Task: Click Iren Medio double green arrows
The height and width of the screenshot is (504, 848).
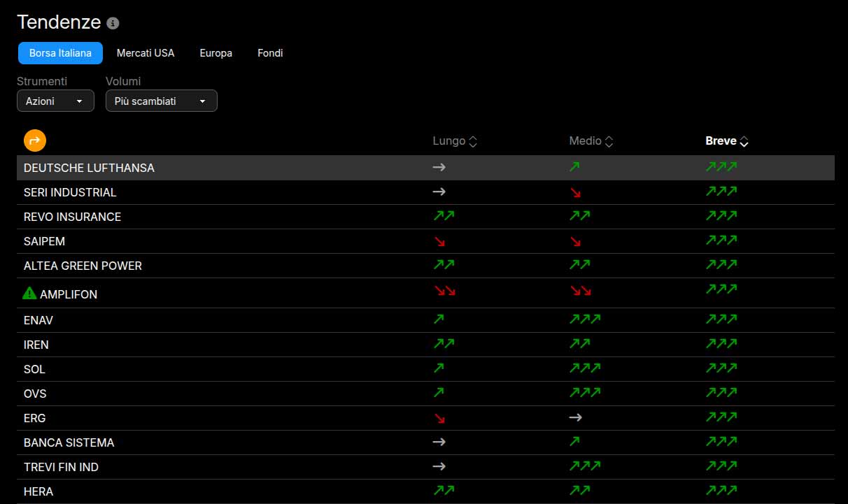Action: (580, 343)
